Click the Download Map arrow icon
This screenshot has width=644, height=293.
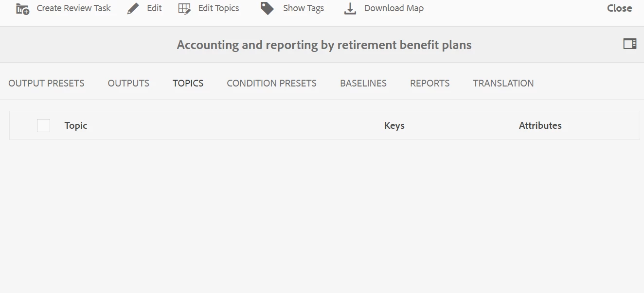coord(350,9)
